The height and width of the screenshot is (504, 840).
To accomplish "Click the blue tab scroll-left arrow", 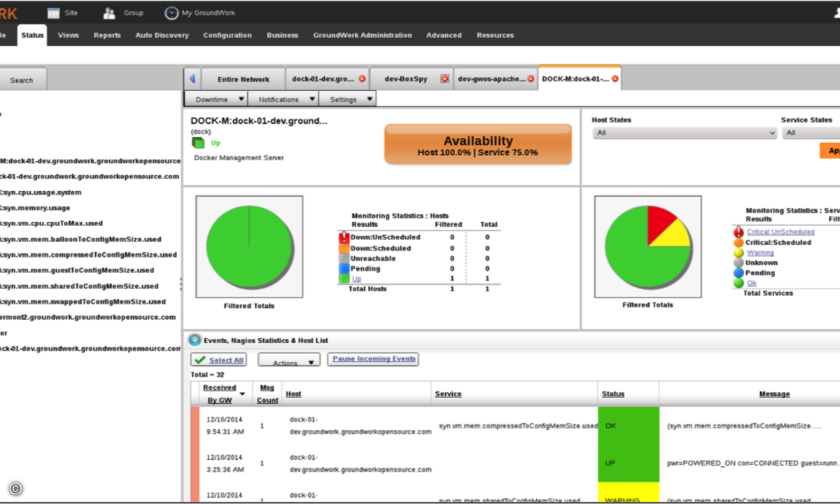I will coord(192,79).
